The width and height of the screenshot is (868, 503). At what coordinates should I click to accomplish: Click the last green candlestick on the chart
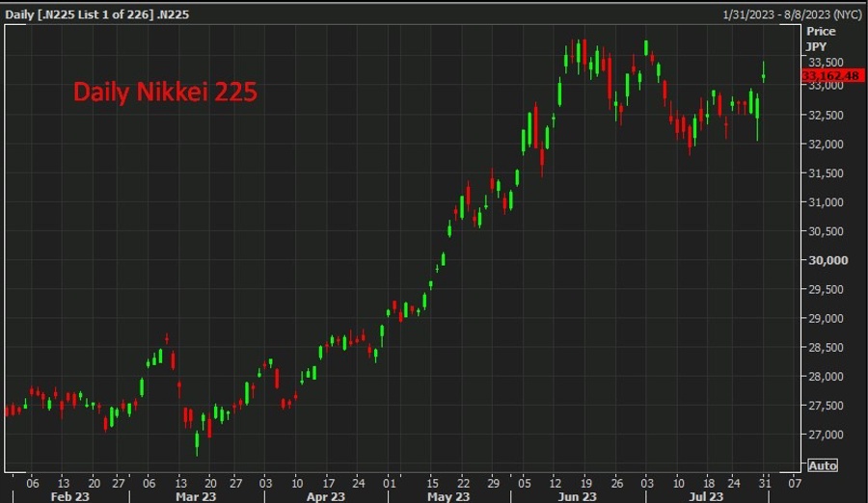coord(764,72)
